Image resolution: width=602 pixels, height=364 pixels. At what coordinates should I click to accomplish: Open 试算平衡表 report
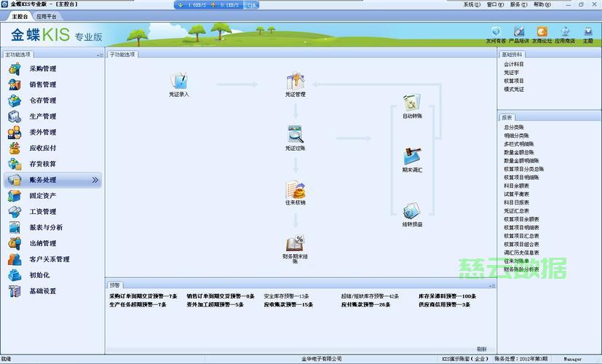click(516, 194)
